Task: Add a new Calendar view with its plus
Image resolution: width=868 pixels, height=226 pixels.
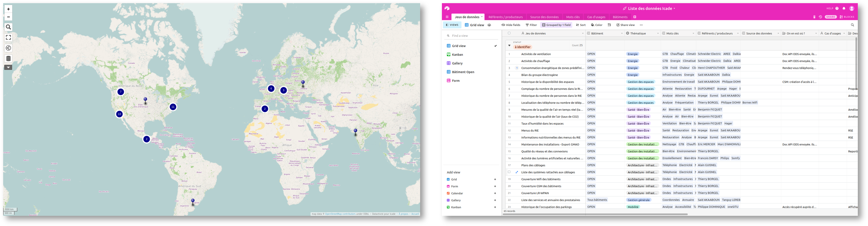Action: 495,193
